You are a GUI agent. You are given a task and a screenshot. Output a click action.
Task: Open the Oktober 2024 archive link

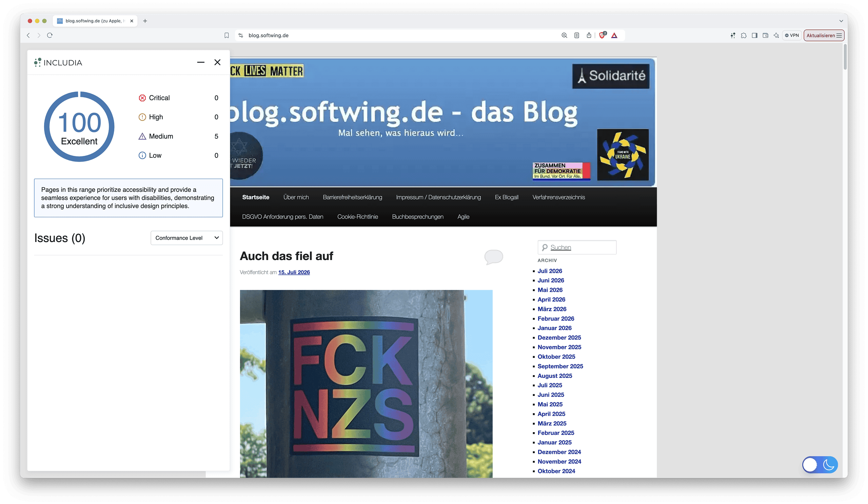point(556,471)
